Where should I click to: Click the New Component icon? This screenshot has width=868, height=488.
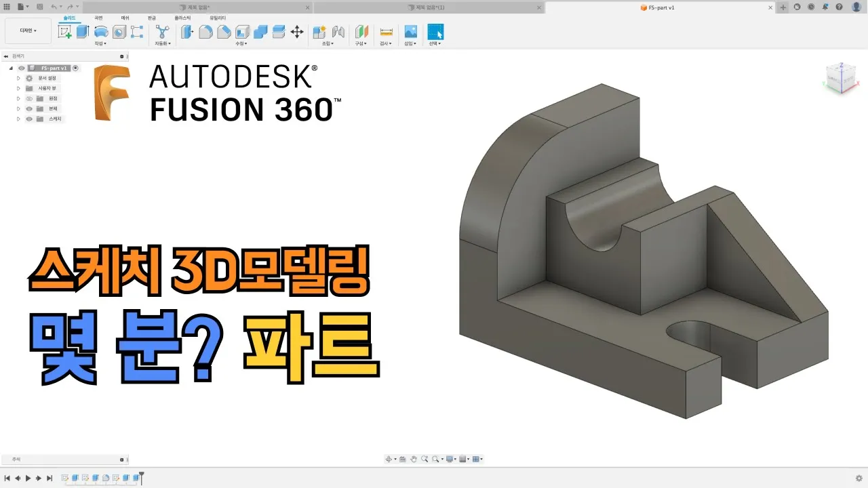pos(319,32)
